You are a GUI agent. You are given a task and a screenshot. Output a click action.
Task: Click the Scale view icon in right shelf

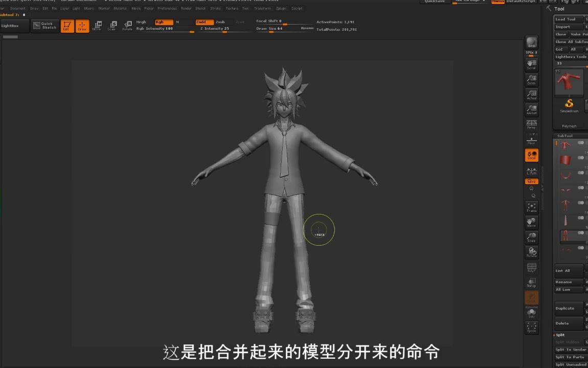point(531,237)
